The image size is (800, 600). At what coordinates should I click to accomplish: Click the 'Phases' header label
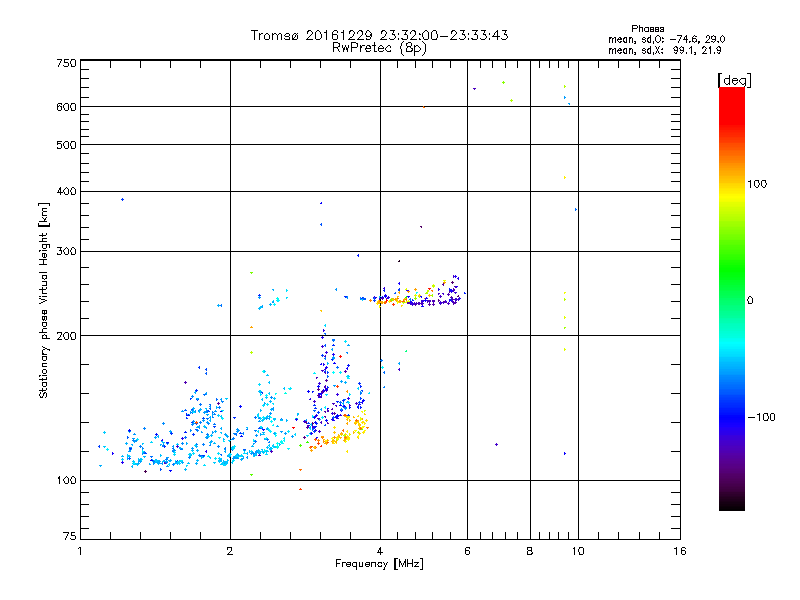click(x=647, y=29)
